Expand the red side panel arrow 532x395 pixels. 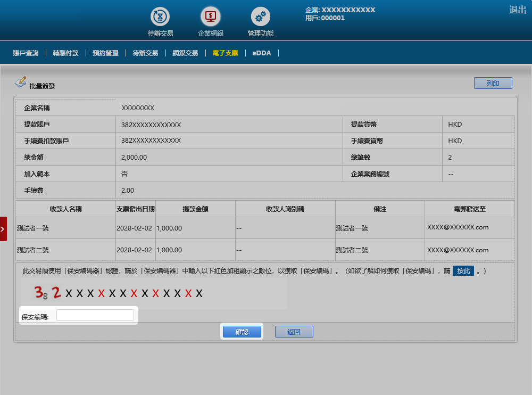point(3,229)
